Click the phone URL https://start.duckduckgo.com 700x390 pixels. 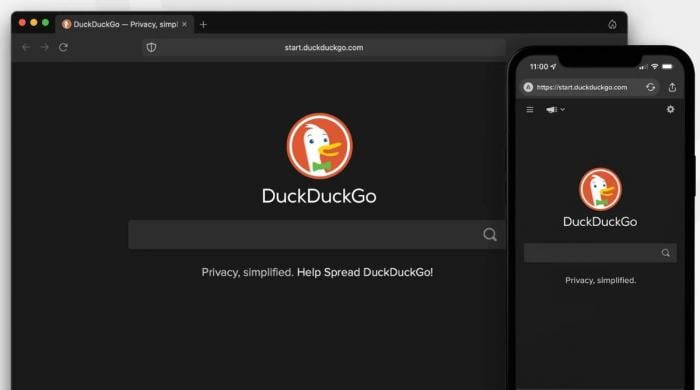(582, 87)
